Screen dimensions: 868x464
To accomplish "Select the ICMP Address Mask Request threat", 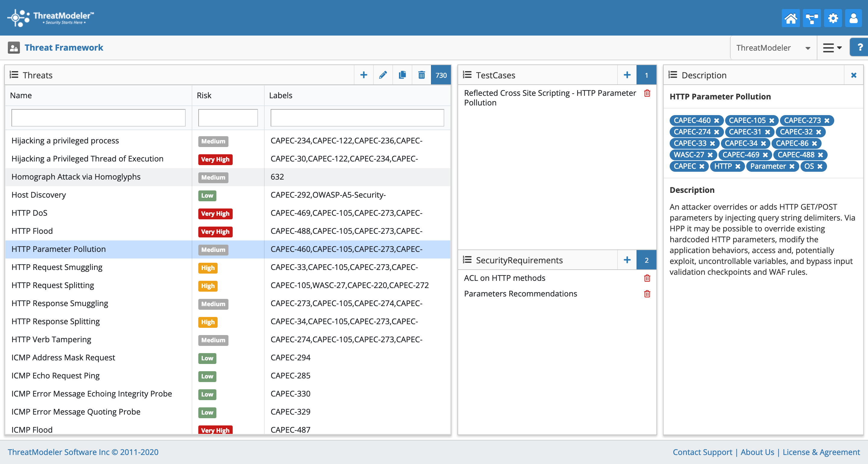I will pos(228,358).
